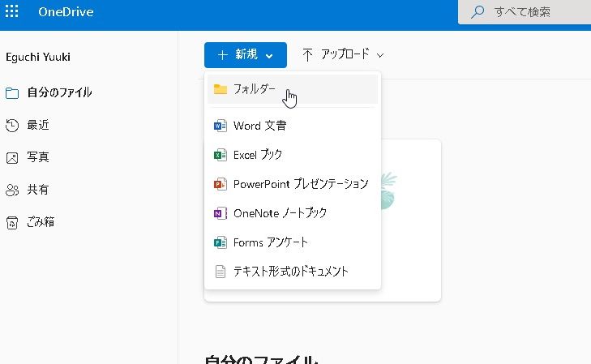Expand the アップロード dropdown chevron
The image size is (591, 364).
(x=380, y=55)
